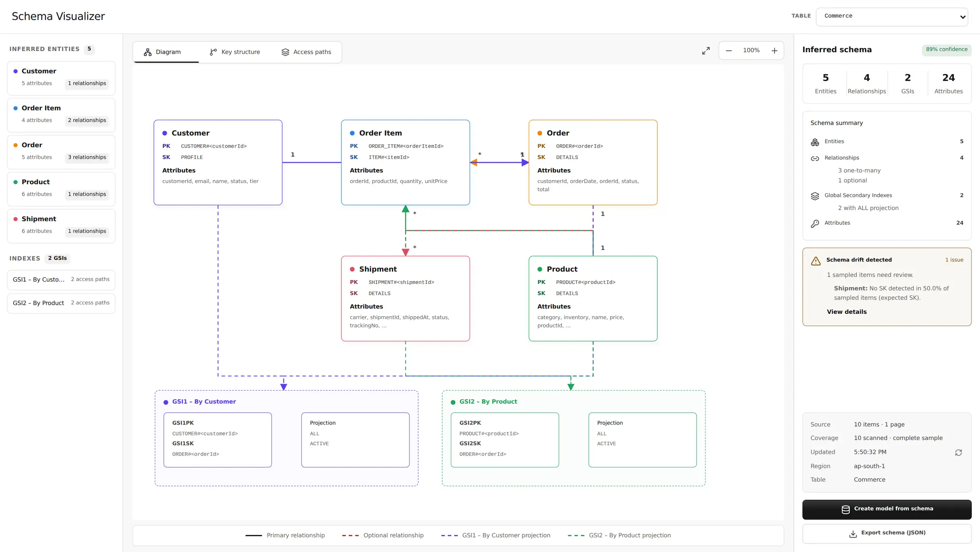Open GSI1 – By Customer index entry

click(61, 279)
